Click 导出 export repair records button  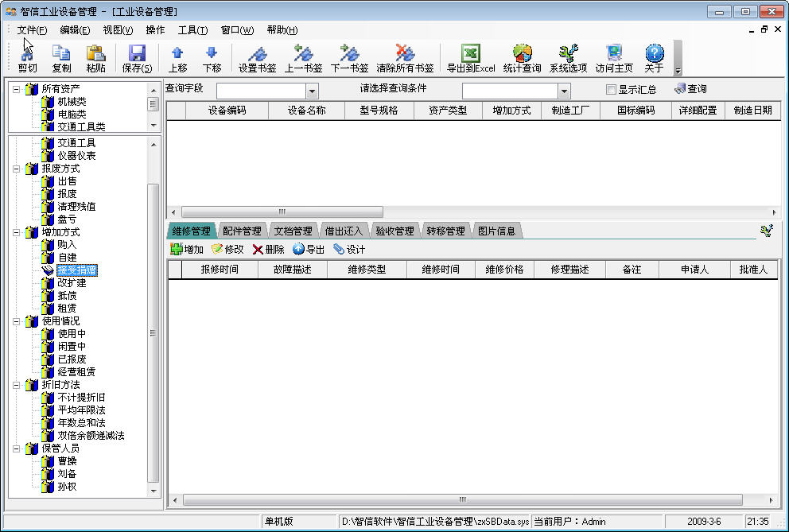309,249
